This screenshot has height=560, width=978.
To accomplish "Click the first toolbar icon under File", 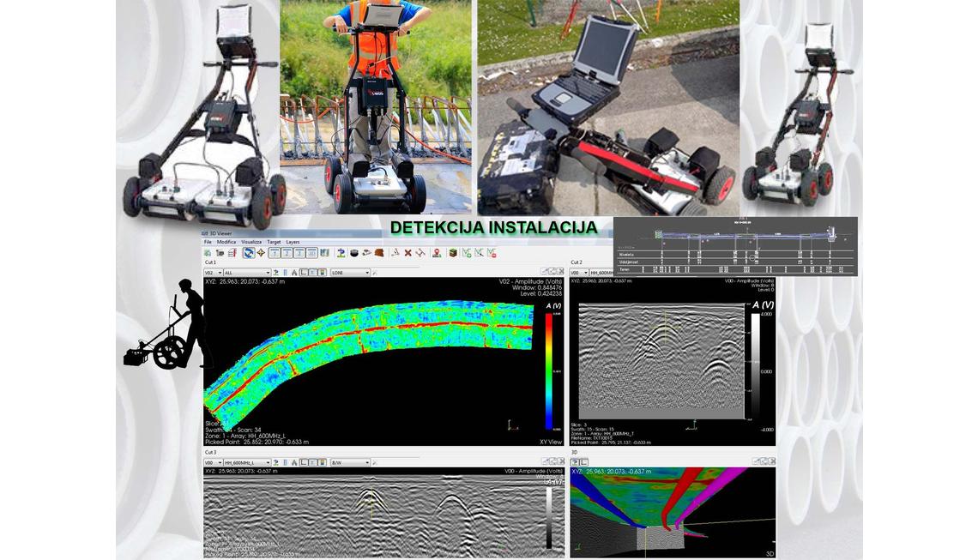I will pyautogui.click(x=208, y=253).
